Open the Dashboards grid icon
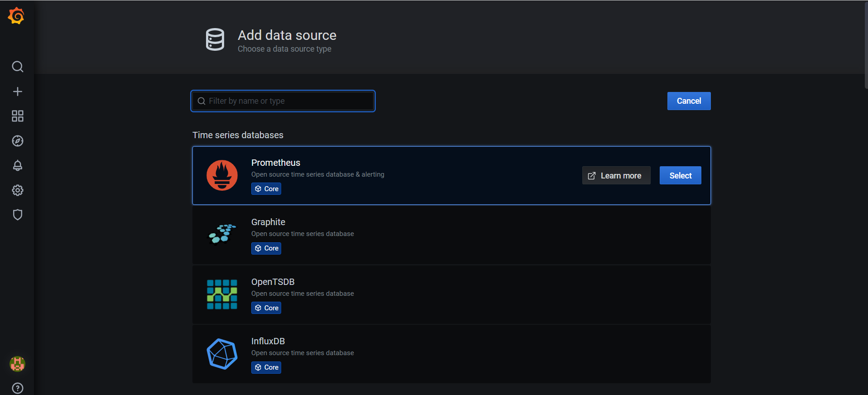 pos(17,116)
